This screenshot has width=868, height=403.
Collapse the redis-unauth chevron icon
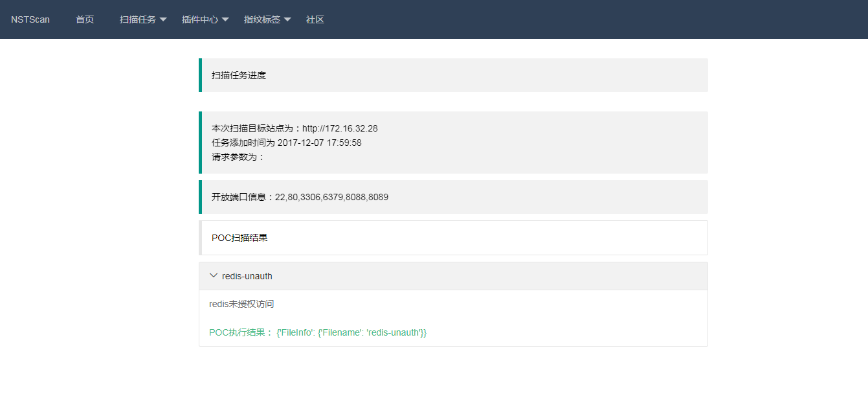pyautogui.click(x=214, y=275)
